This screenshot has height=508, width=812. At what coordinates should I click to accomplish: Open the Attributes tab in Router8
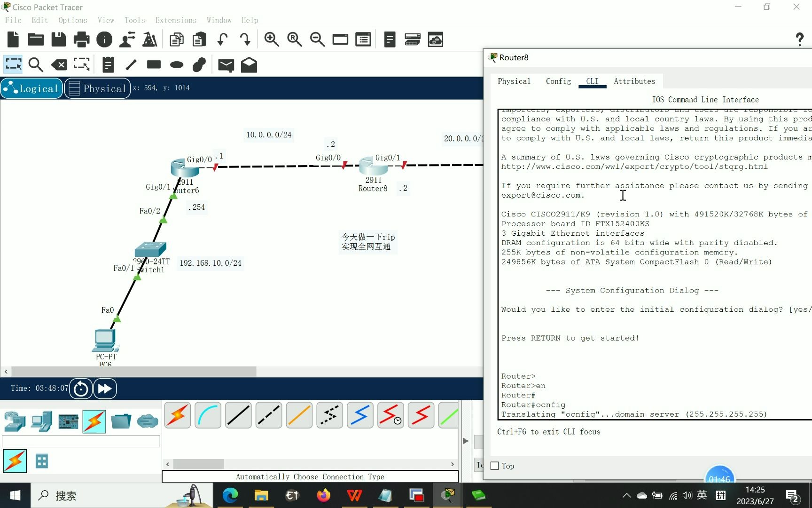(634, 81)
